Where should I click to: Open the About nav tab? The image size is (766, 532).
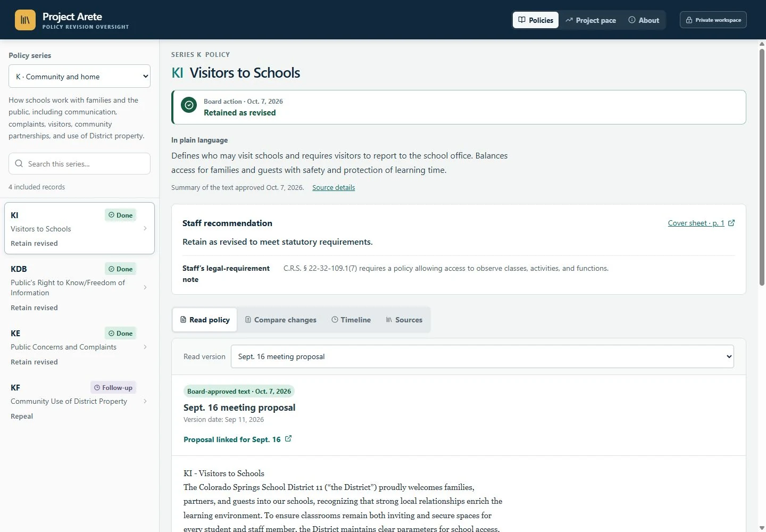coord(644,20)
